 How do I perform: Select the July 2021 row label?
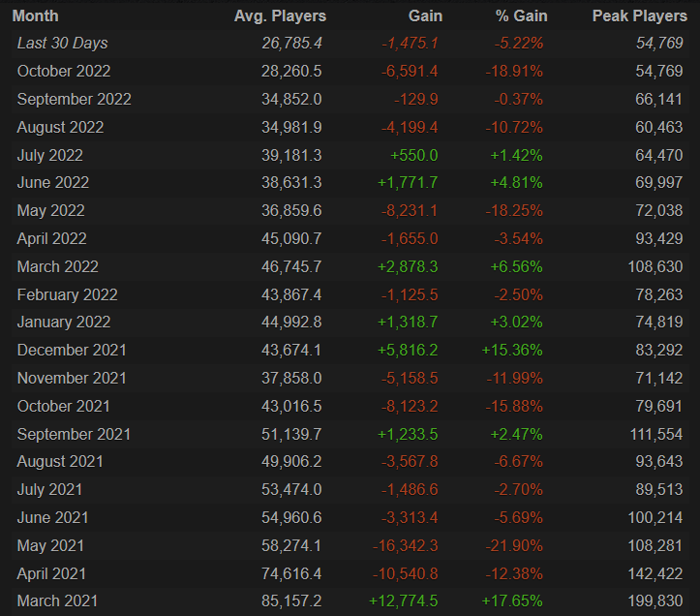49,489
